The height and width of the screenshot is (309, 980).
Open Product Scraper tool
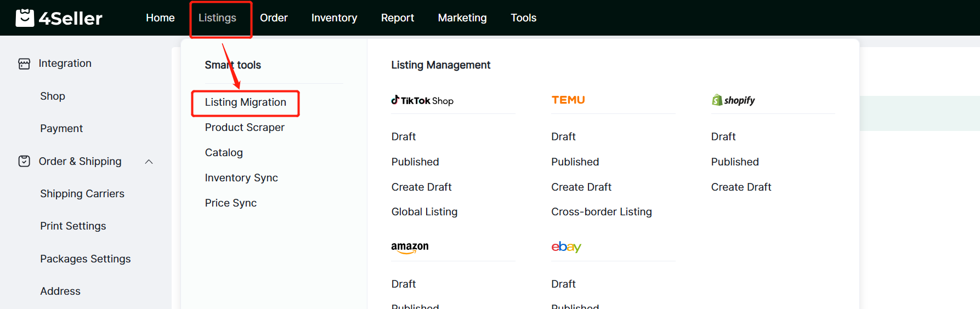[x=245, y=128]
